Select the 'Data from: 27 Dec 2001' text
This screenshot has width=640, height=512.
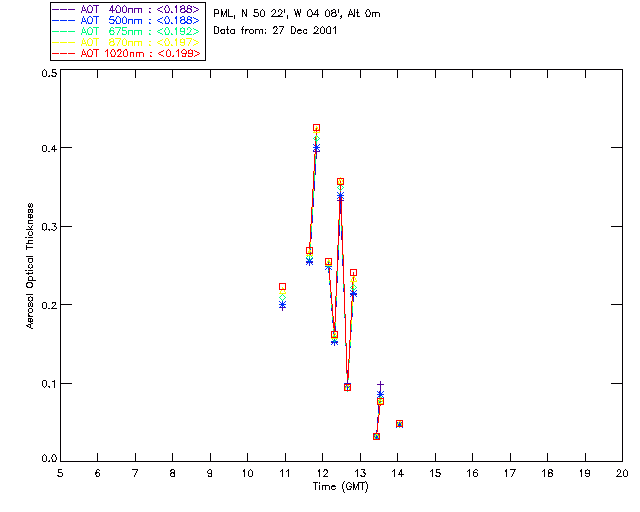tap(275, 30)
